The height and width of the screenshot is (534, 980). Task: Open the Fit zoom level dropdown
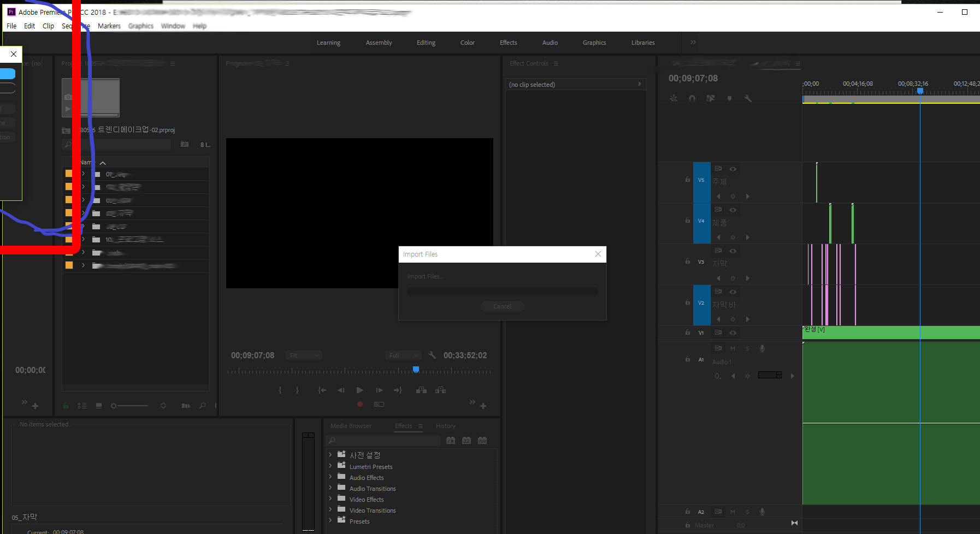coord(304,355)
